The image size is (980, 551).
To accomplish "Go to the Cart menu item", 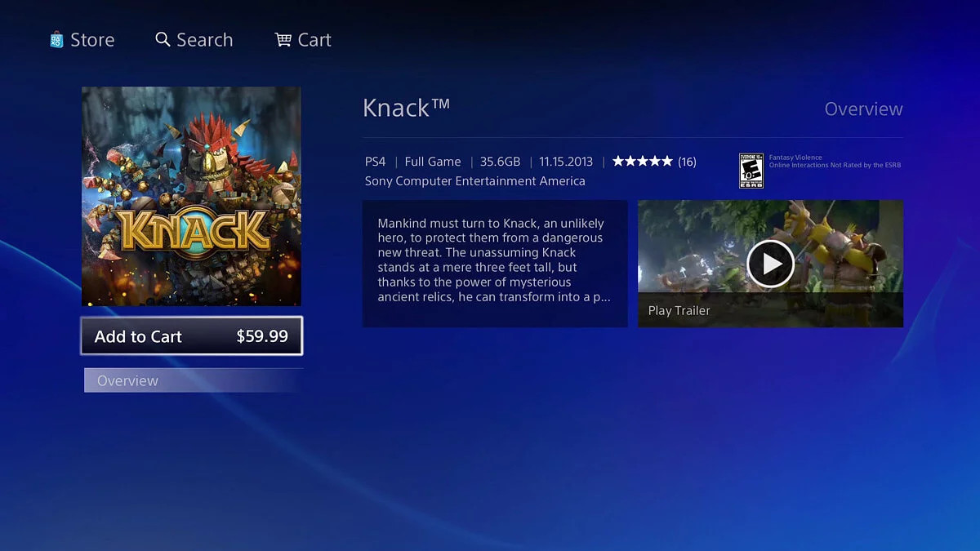I will tap(314, 40).
